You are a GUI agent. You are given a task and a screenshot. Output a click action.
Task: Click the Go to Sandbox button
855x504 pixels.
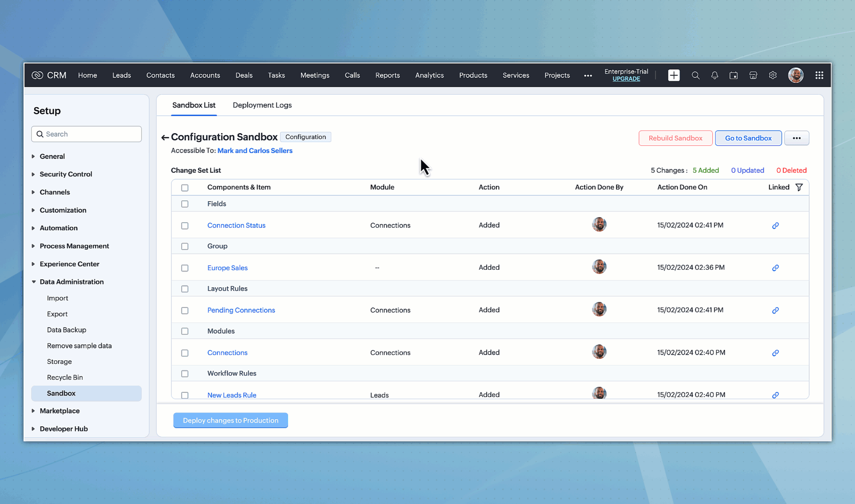point(748,138)
